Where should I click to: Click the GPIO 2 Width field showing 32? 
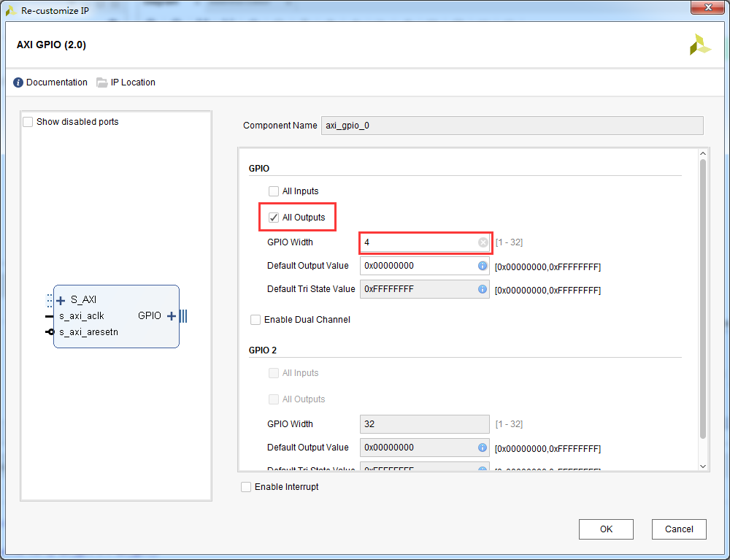pos(425,424)
